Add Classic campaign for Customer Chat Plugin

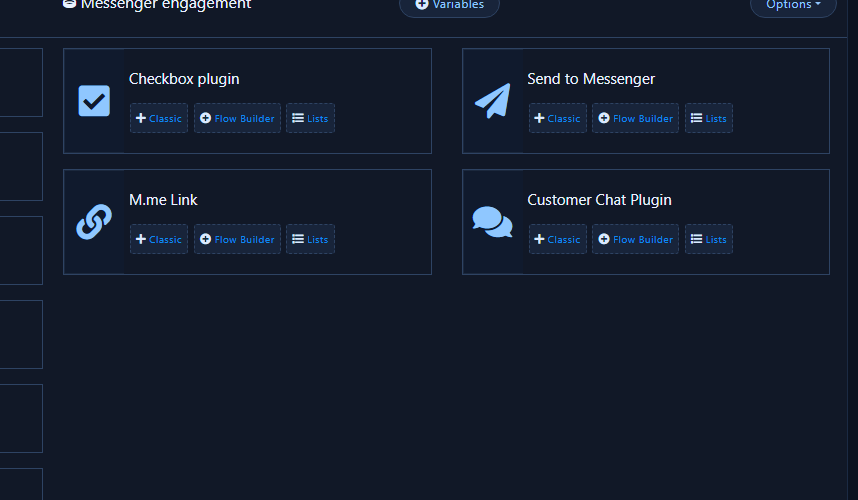coord(558,239)
